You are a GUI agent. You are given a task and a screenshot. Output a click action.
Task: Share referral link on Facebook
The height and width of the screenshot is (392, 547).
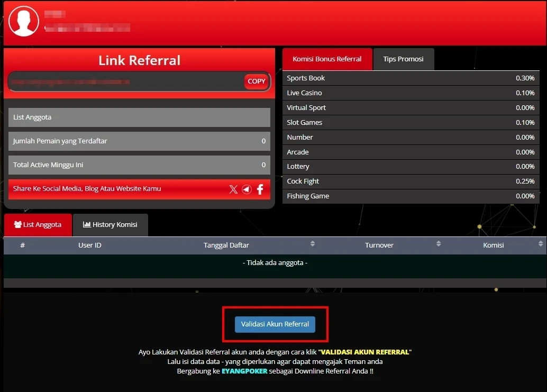tap(260, 189)
